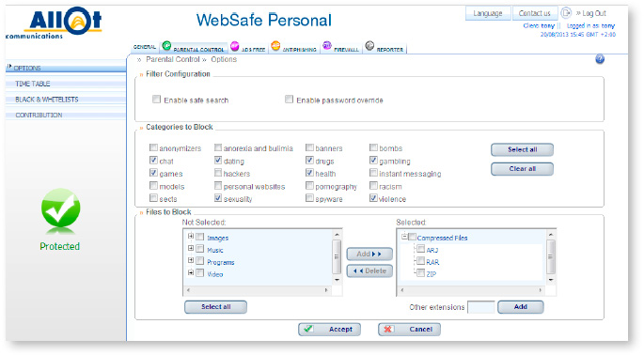The height and width of the screenshot is (355, 644).
Task: Click the pink Ads Free tab icon
Action: 234,46
